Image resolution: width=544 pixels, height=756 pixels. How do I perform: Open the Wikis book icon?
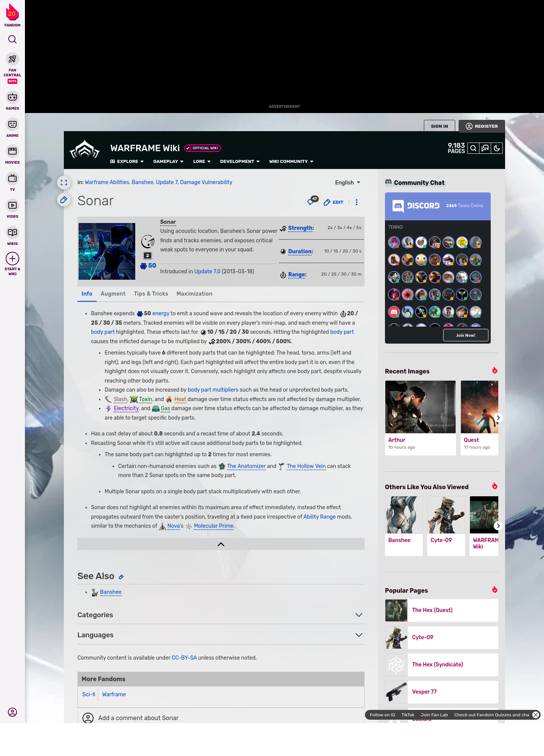click(x=12, y=232)
